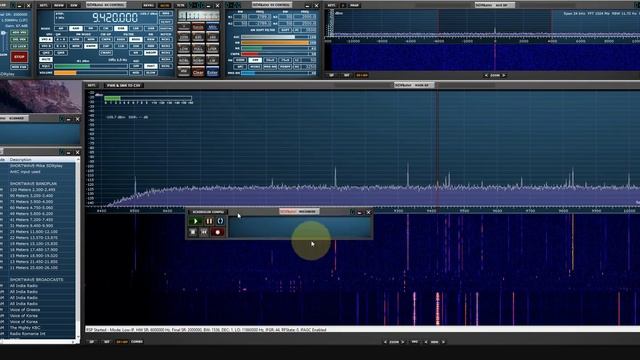This screenshot has width=640, height=360.
Task: Click the Bands key on the keypad
Action: [x=198, y=27]
